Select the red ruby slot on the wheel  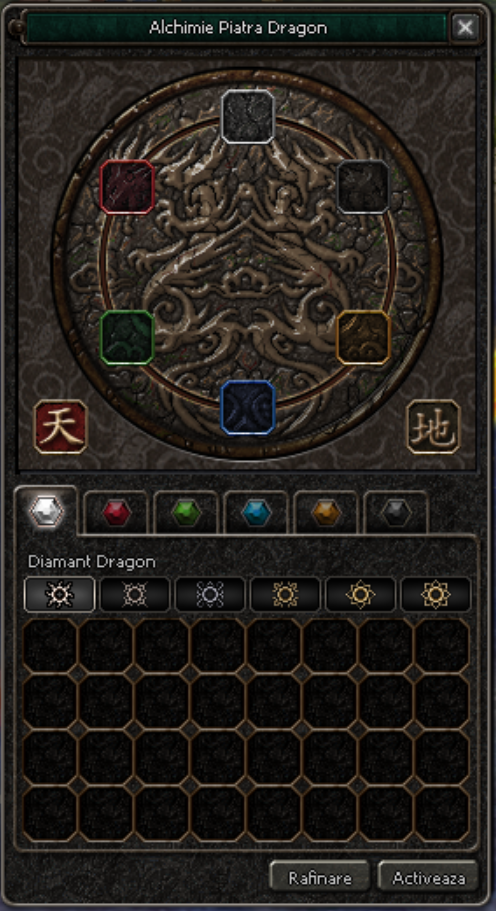coord(127,187)
